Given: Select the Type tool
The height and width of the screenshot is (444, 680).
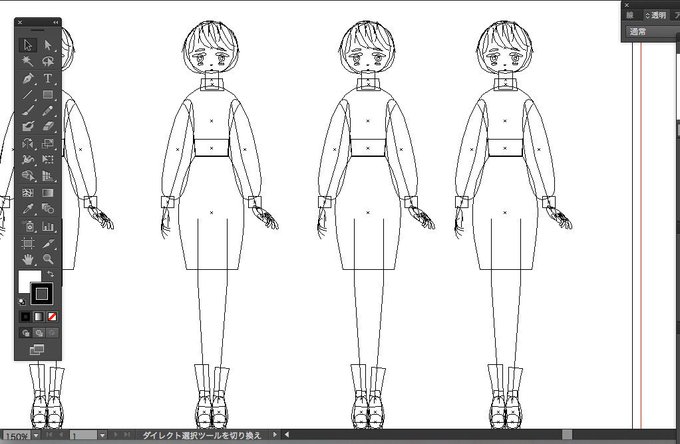Looking at the screenshot, I should (x=48, y=78).
